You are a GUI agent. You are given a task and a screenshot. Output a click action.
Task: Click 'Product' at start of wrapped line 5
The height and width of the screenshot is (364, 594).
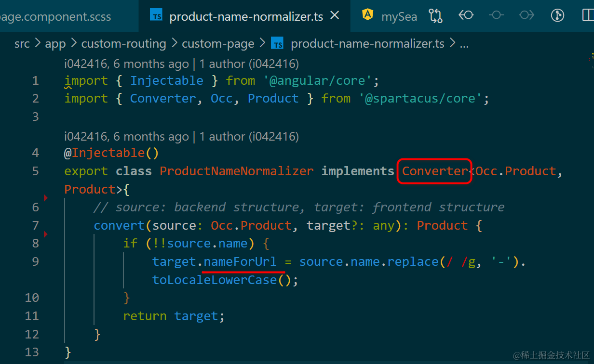[90, 189]
